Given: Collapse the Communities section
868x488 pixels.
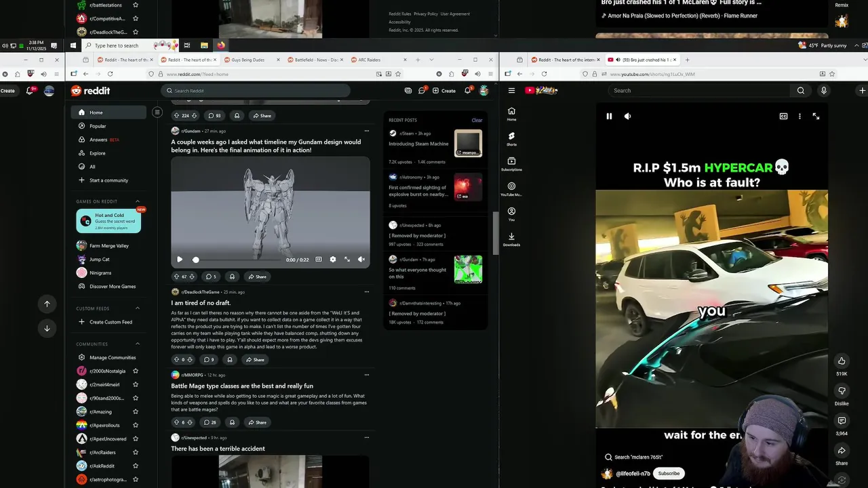Looking at the screenshot, I should point(138,344).
